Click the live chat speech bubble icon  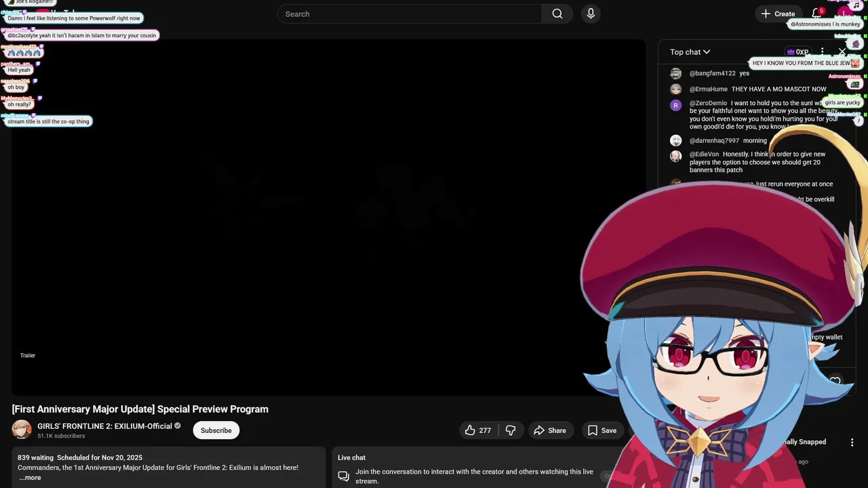(x=344, y=476)
